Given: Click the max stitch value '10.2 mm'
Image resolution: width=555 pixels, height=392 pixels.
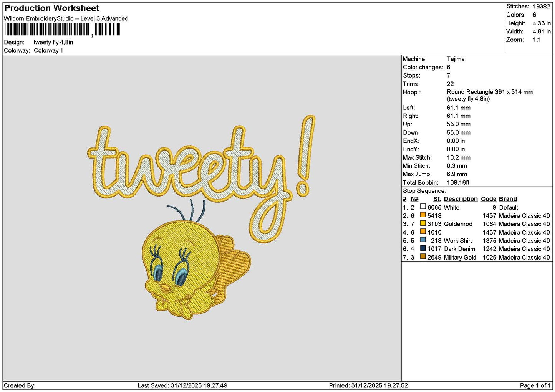Looking at the screenshot, I should (x=459, y=157).
